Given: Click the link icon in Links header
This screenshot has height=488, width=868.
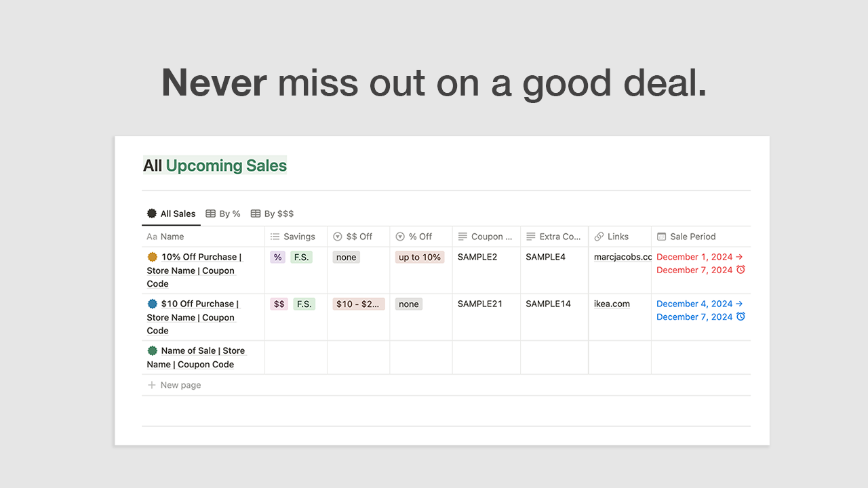Looking at the screenshot, I should pos(599,237).
